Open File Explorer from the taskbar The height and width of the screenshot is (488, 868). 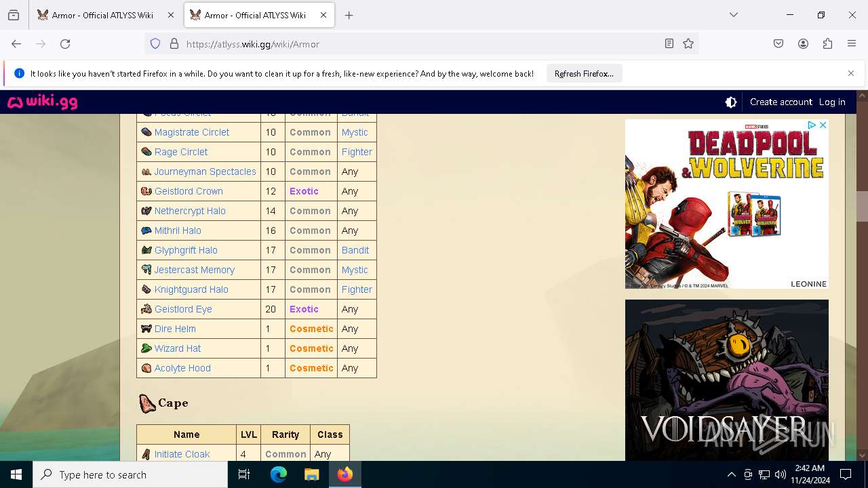(311, 474)
